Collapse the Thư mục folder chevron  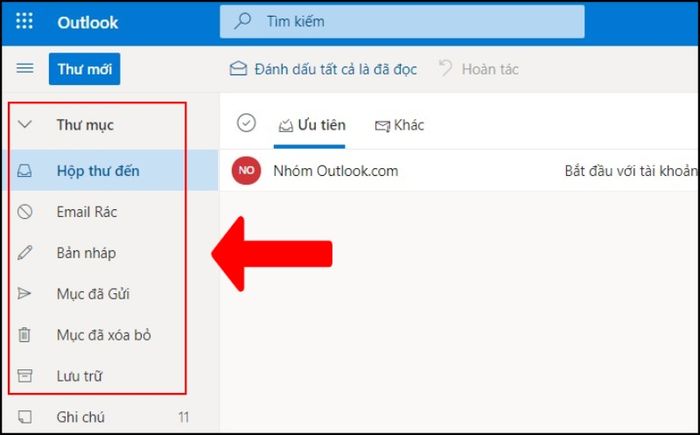(x=25, y=124)
